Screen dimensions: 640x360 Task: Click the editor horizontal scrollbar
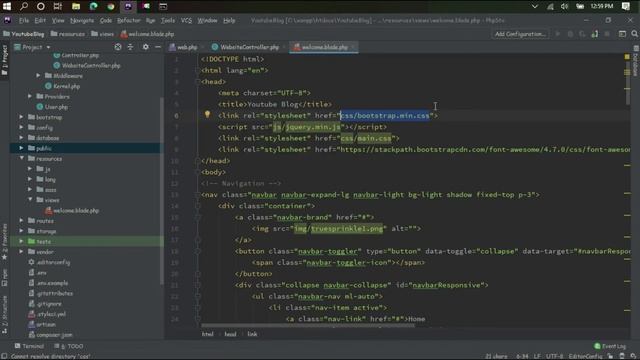pyautogui.click(x=308, y=326)
